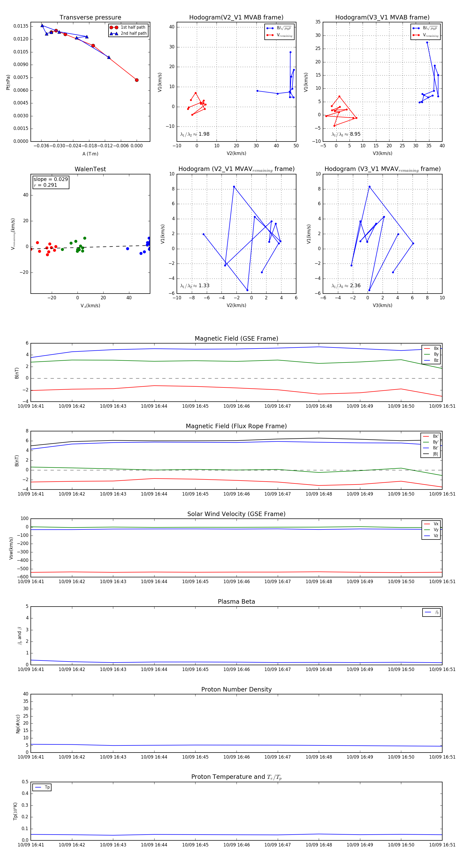Viewport: 473px width, 868px height.
Task: Click the 'Tp' legend in temperature plot
Action: (x=42, y=787)
